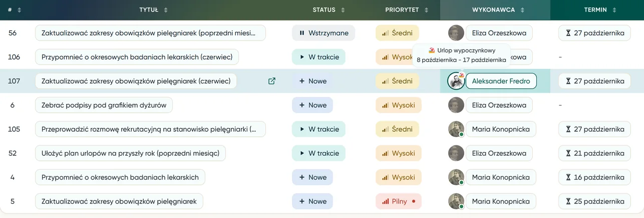
Task: Open the deadline 21 października for task 52
Action: [x=594, y=153]
